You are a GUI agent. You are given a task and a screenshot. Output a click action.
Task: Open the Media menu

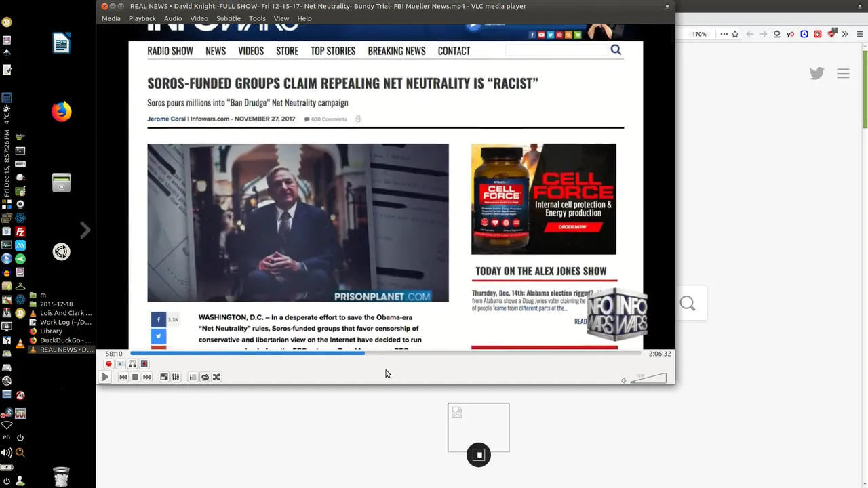(111, 18)
